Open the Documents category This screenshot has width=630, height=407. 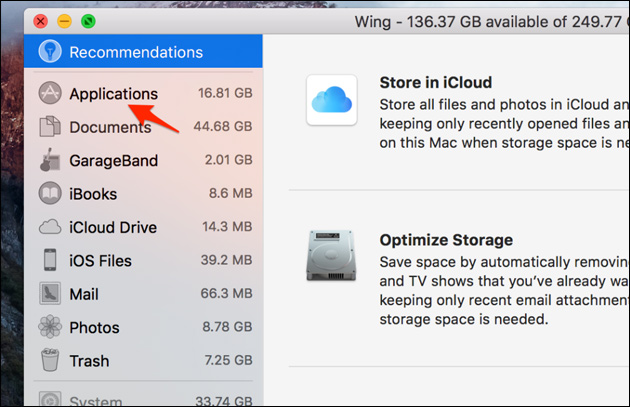point(143,127)
